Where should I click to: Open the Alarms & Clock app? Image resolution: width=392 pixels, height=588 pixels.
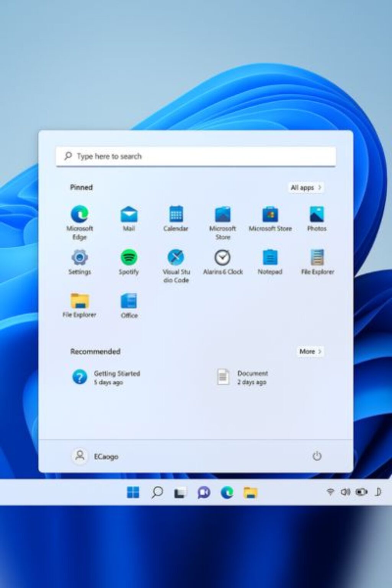pyautogui.click(x=222, y=262)
